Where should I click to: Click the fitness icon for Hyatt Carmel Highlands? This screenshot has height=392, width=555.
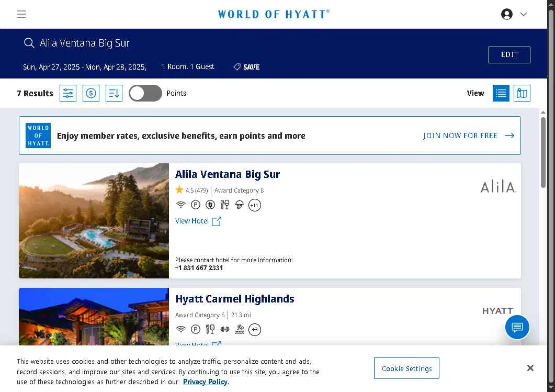point(225,329)
